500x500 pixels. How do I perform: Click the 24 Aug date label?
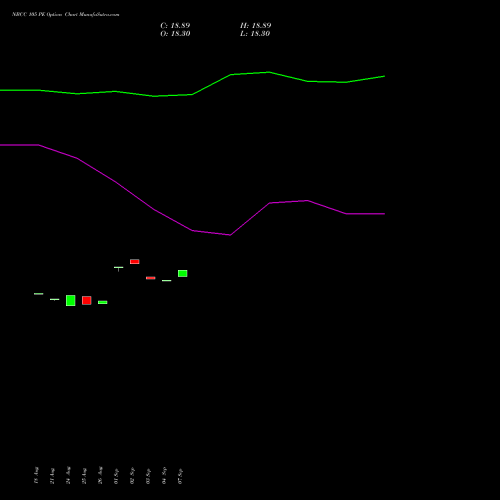(68, 475)
